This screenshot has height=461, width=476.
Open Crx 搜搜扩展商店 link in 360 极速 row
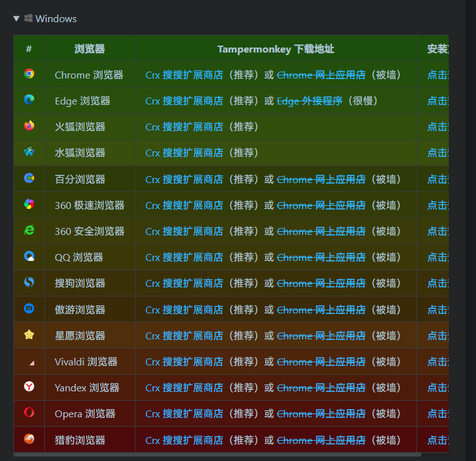(x=184, y=206)
